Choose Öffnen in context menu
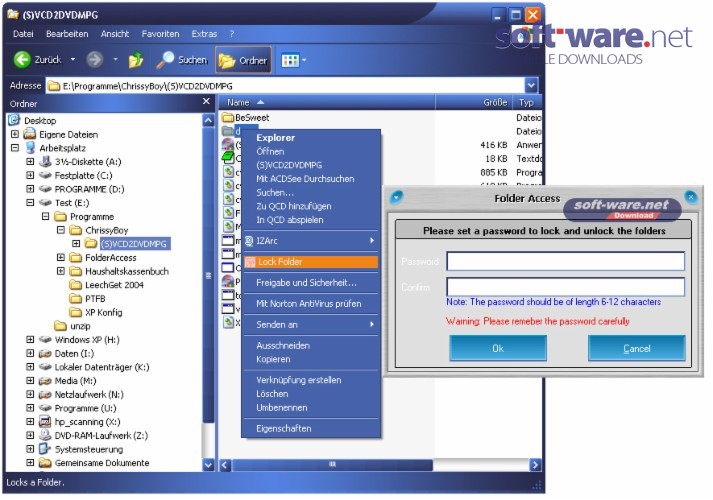713x500 pixels. pos(270,151)
